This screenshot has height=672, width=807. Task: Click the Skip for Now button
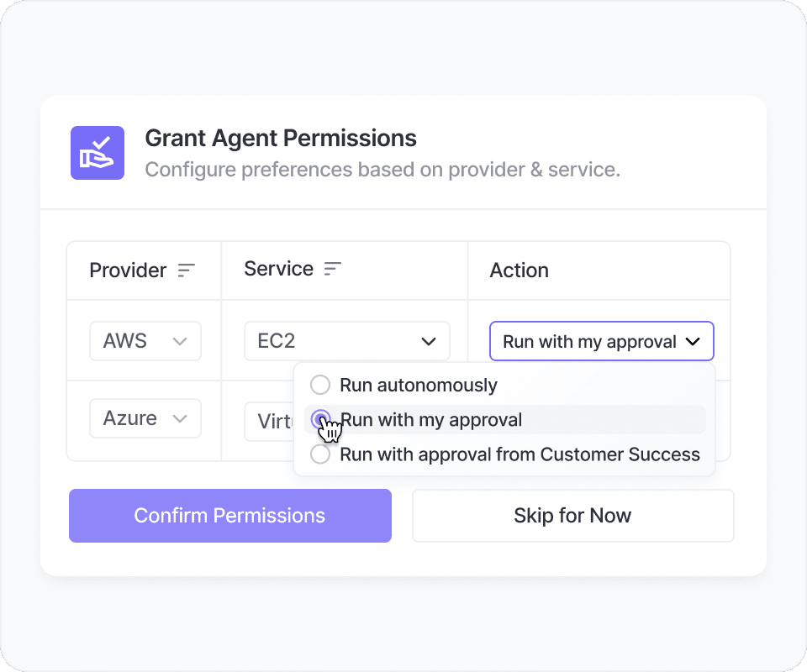[x=572, y=516]
